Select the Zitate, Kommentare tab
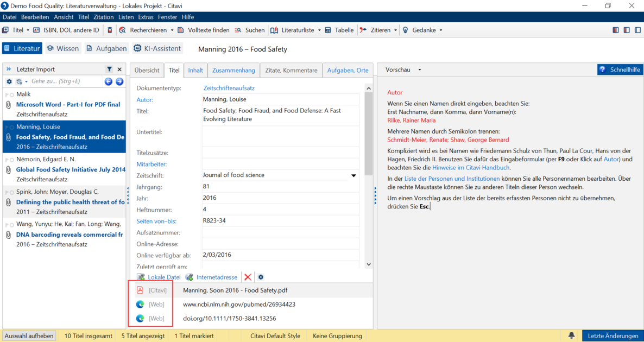Screen dimensions: 644x342 tap(291, 70)
